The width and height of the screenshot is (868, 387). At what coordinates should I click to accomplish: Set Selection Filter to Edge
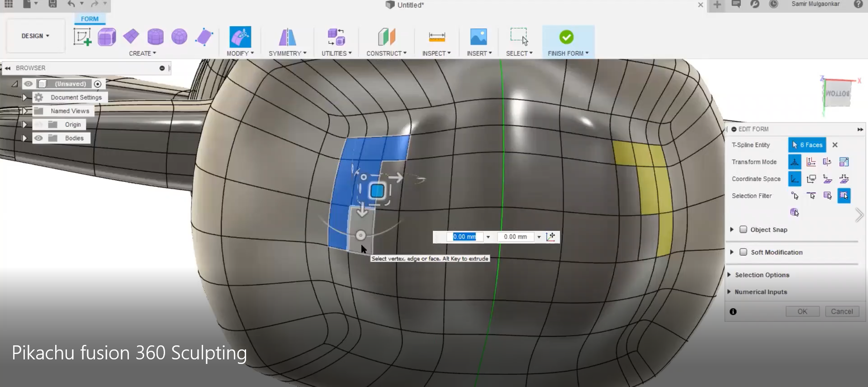coord(811,196)
